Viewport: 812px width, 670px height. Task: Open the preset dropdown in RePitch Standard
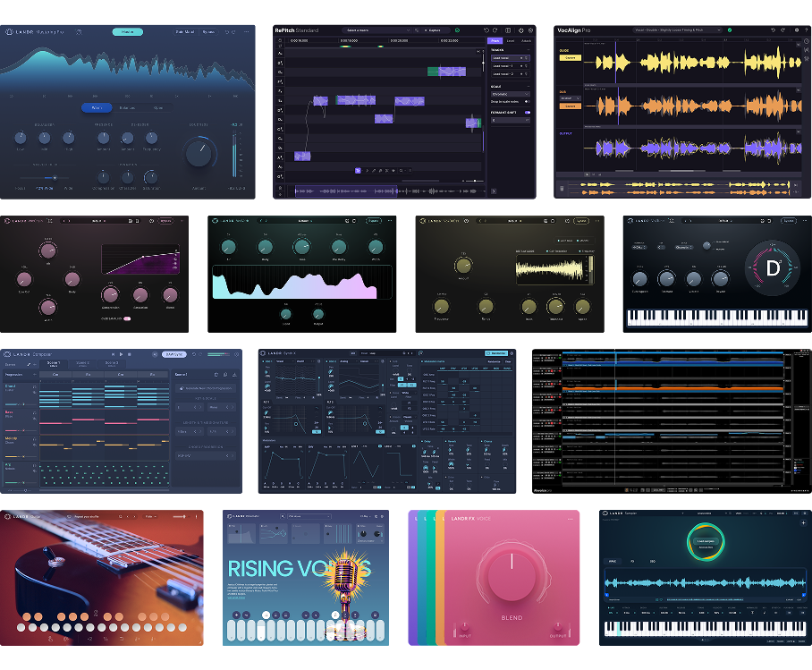[x=377, y=30]
